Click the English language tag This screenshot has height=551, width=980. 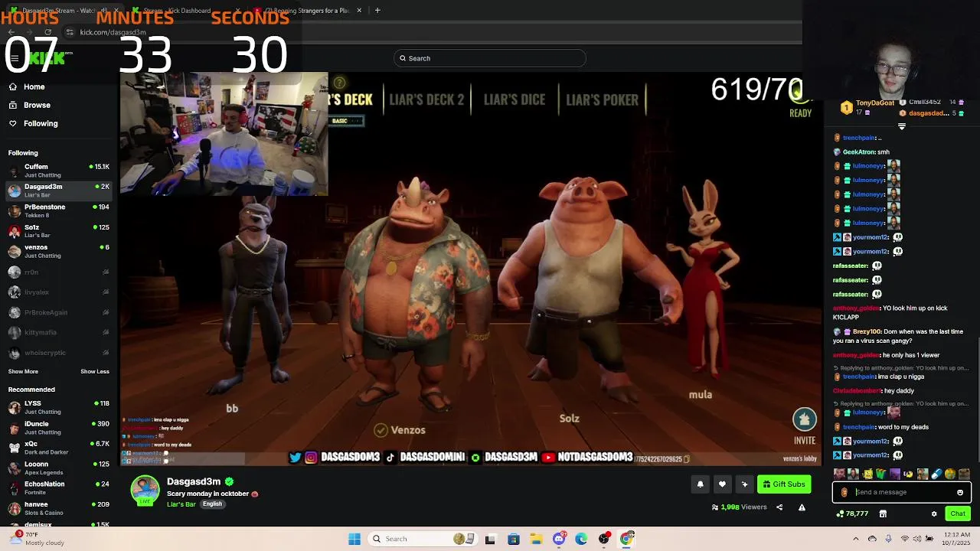click(212, 504)
